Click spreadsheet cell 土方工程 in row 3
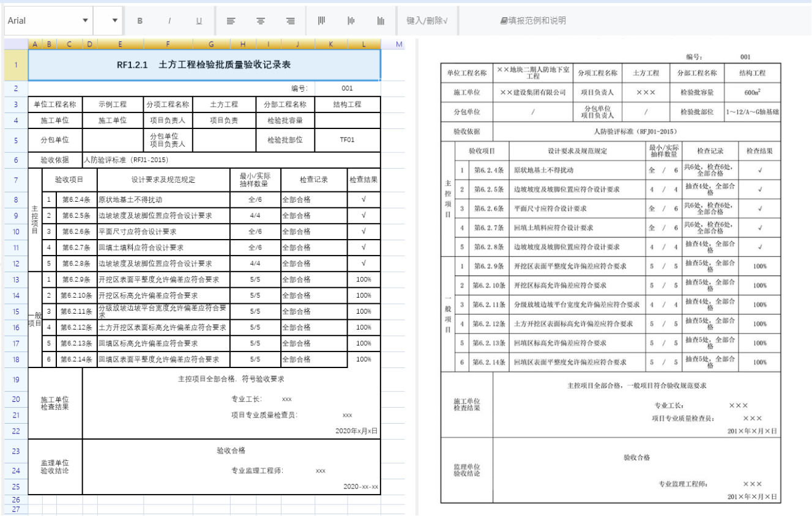The height and width of the screenshot is (516, 812). click(x=224, y=105)
